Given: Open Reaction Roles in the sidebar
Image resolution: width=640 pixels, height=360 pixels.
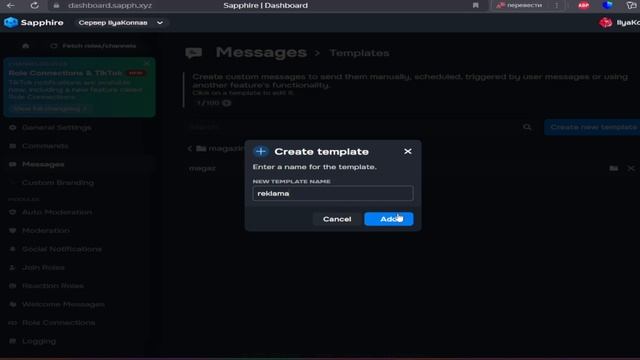Looking at the screenshot, I should [53, 286].
